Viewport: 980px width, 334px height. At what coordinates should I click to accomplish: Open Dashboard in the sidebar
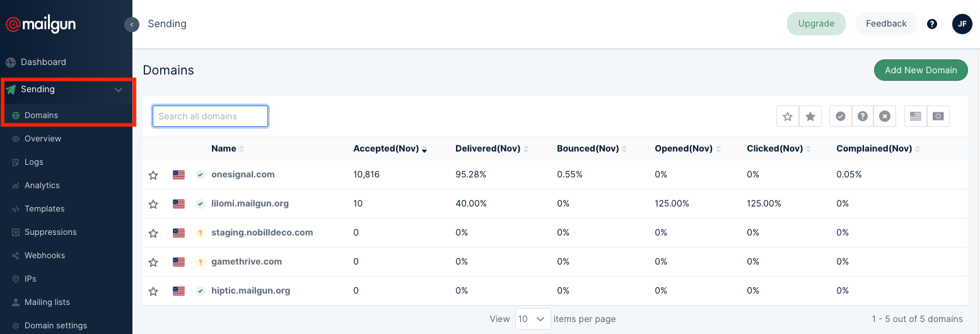click(44, 62)
